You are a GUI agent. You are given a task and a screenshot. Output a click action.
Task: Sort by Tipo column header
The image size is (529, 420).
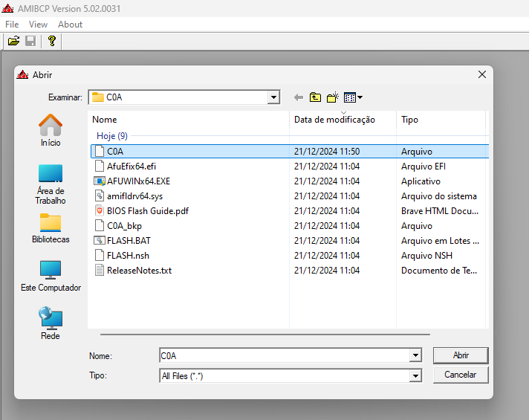point(441,120)
